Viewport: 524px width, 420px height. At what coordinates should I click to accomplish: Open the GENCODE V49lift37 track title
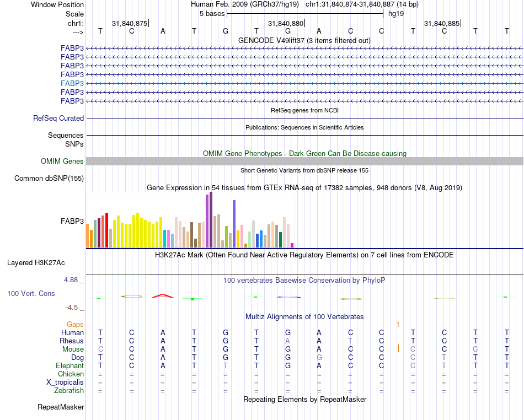(x=304, y=40)
